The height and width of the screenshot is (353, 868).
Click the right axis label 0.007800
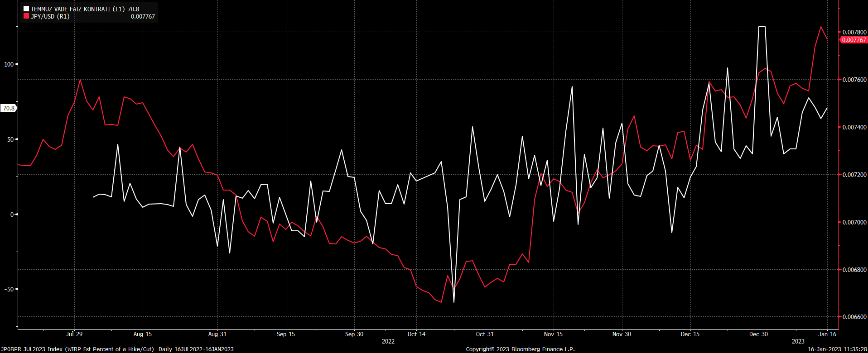click(x=854, y=32)
